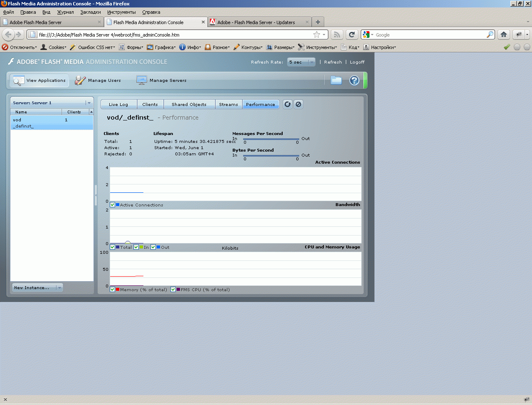Open the Закладки menu
532x405 pixels.
91,12
